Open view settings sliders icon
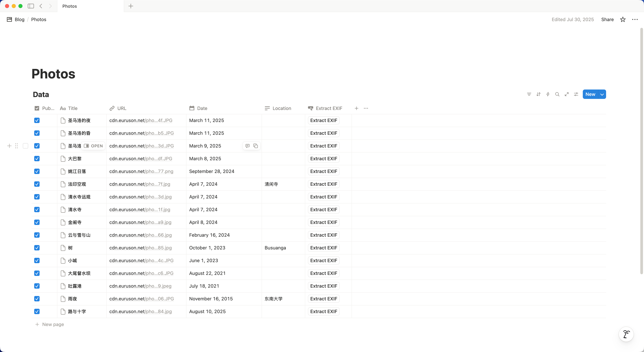This screenshot has width=644, height=352. pos(576,94)
